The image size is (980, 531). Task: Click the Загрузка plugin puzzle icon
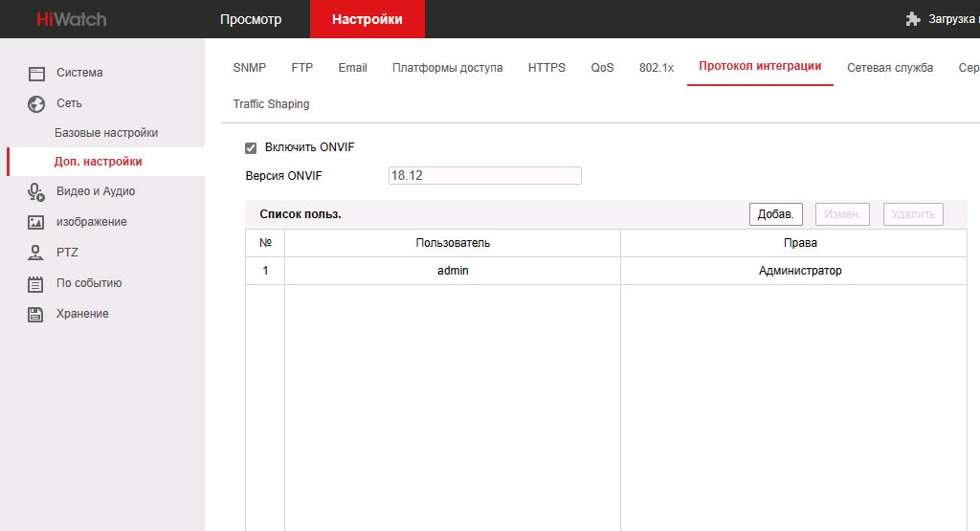pos(913,19)
